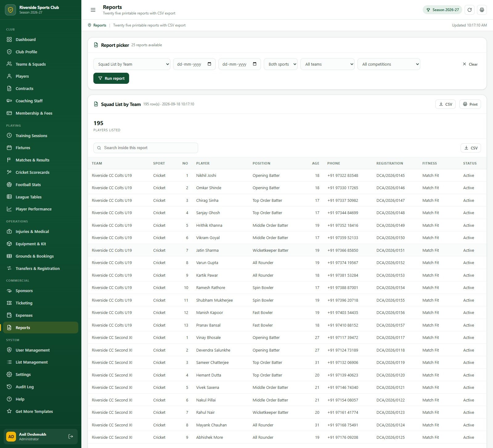
Task: Click the Injuries & Medical kit icon
Action: pos(9,231)
